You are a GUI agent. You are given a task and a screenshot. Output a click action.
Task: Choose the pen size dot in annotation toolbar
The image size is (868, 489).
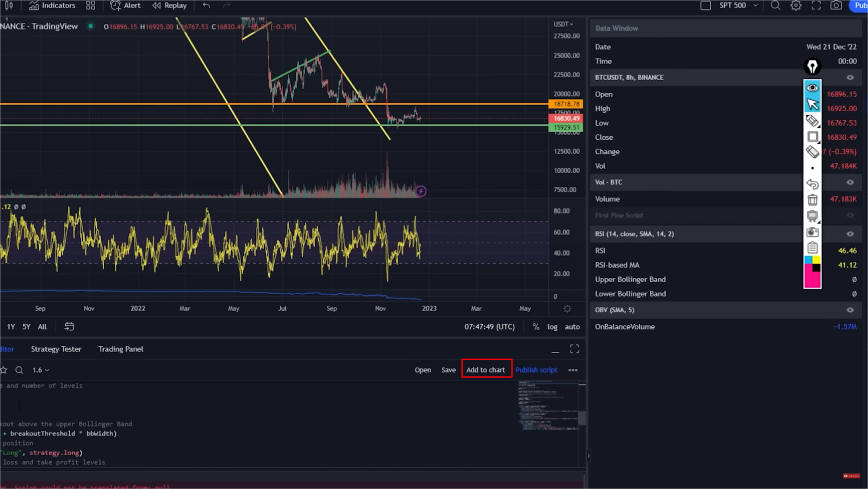click(812, 168)
